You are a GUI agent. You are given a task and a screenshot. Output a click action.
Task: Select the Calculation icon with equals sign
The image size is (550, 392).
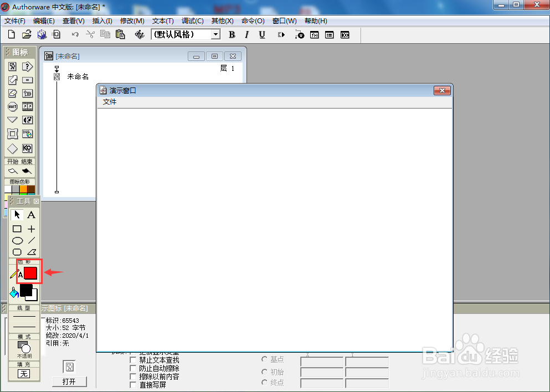tap(27, 80)
